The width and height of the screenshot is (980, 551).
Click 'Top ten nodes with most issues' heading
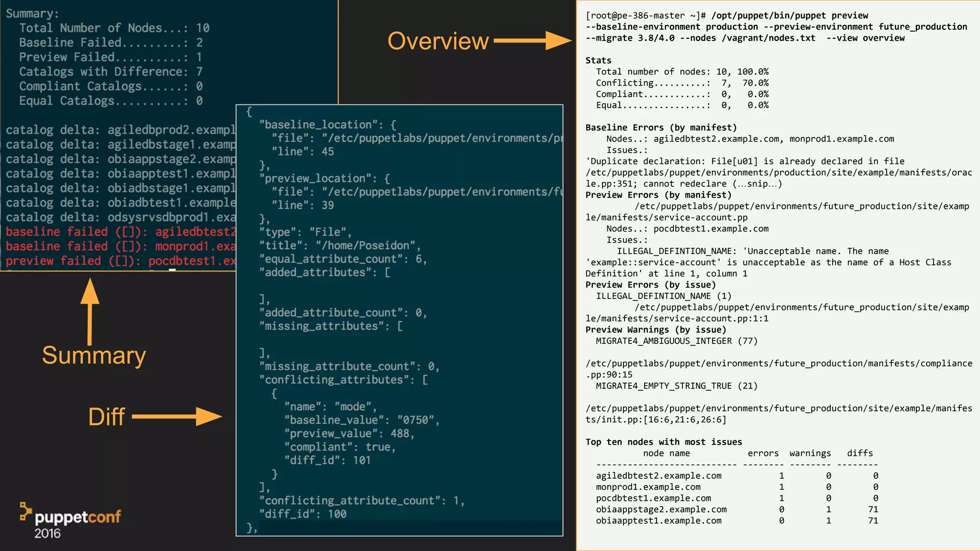664,442
